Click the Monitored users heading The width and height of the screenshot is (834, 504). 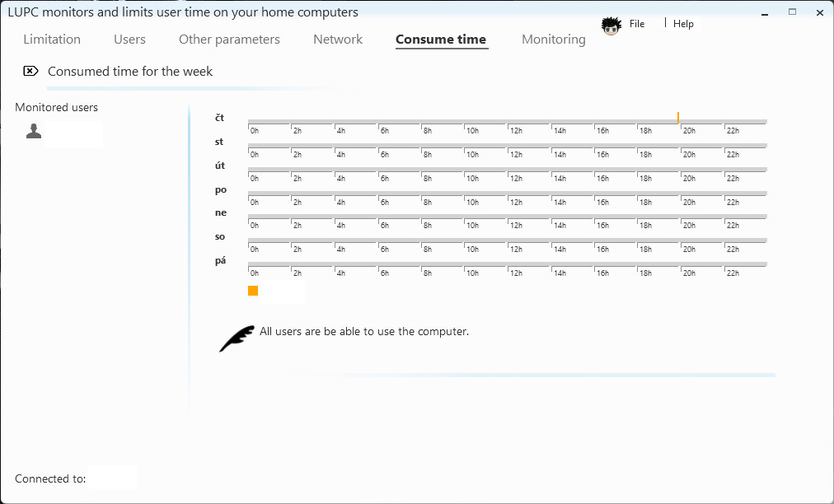(x=56, y=107)
